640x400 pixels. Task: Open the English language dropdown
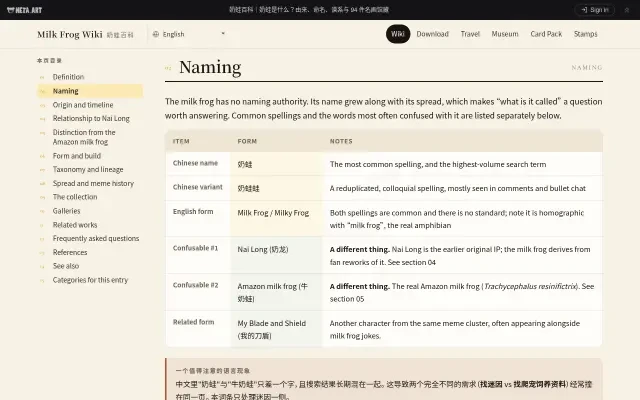[x=189, y=34]
